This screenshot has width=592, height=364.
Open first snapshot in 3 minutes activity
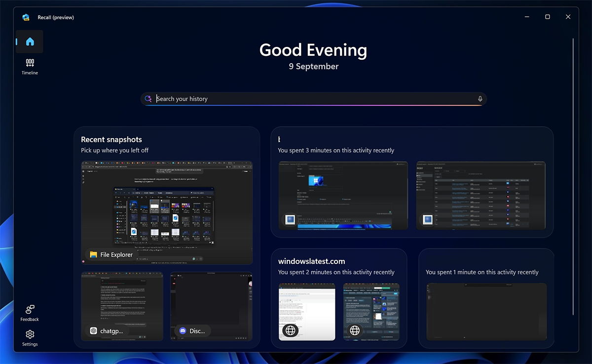click(343, 195)
